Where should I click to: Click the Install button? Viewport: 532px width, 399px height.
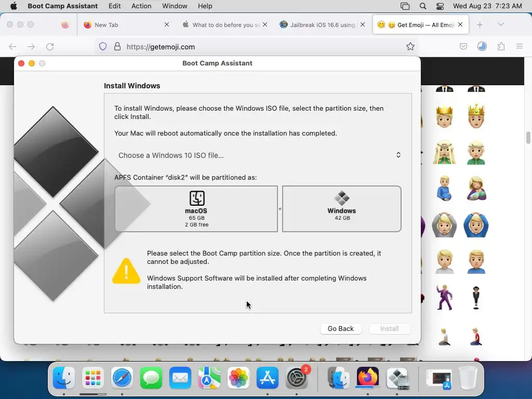click(390, 328)
